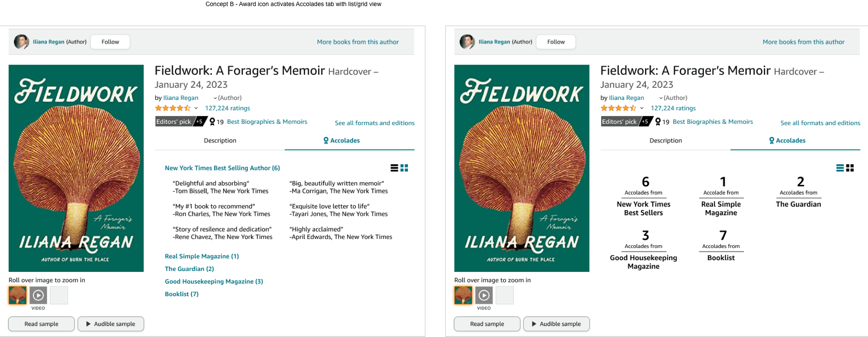
Task: Click the author avatar in the list-view mockup
Action: [22, 42]
